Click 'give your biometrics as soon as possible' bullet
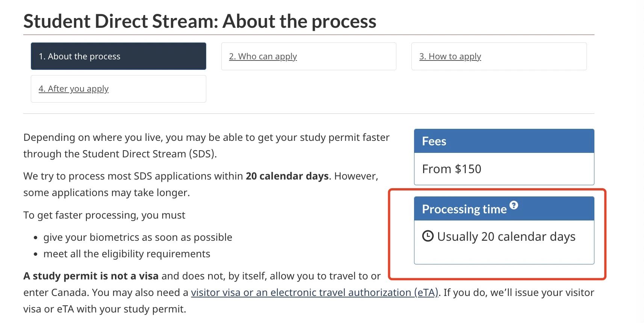644x323 pixels. [138, 237]
